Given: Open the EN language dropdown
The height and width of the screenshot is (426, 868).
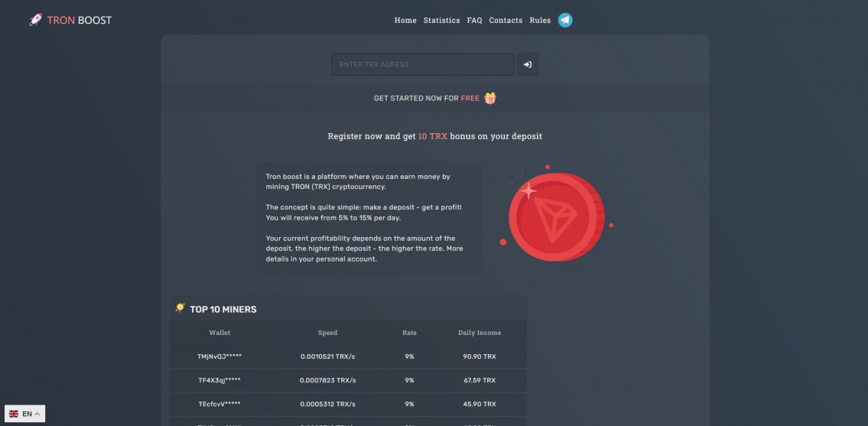Looking at the screenshot, I should click(25, 414).
